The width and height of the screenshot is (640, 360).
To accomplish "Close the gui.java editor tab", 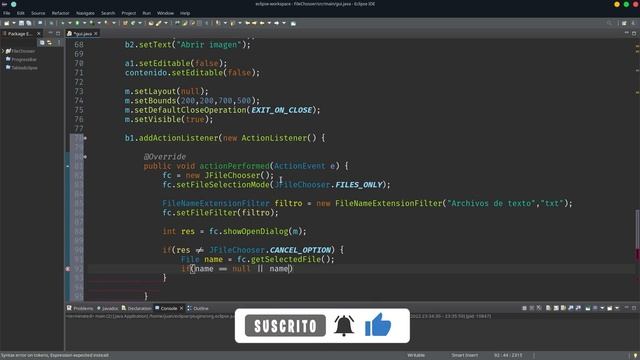I will tap(96, 33).
